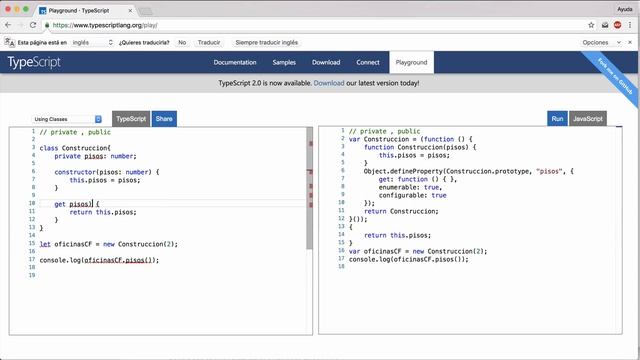The height and width of the screenshot is (360, 640).
Task: Click the TypeScript favicon on the tab
Action: click(x=42, y=11)
